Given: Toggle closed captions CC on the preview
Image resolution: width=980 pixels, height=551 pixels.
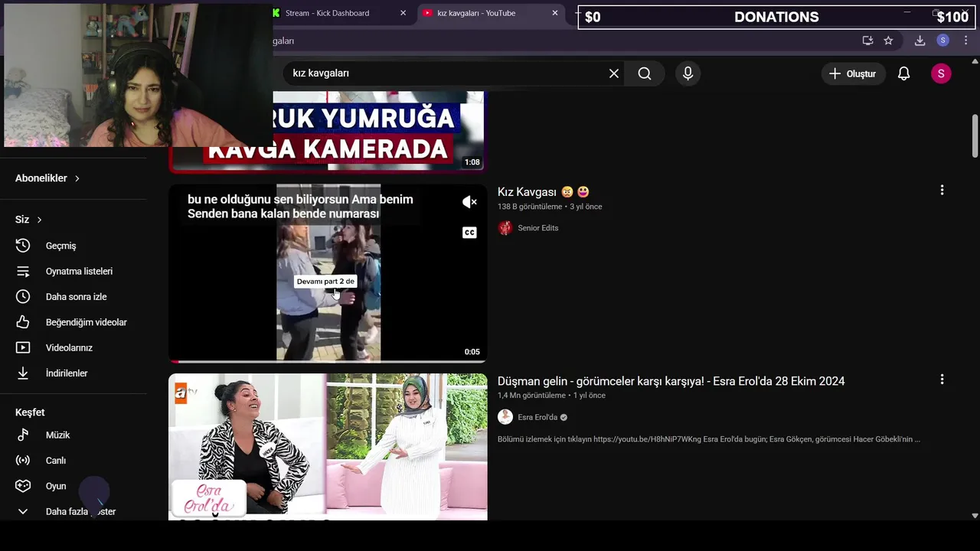Looking at the screenshot, I should (469, 233).
